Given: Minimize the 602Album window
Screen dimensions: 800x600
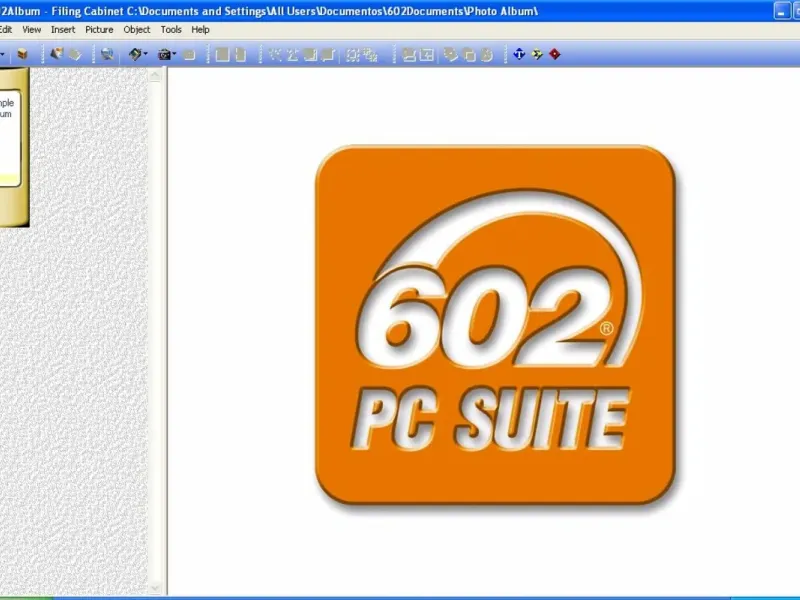Looking at the screenshot, I should click(x=781, y=11).
